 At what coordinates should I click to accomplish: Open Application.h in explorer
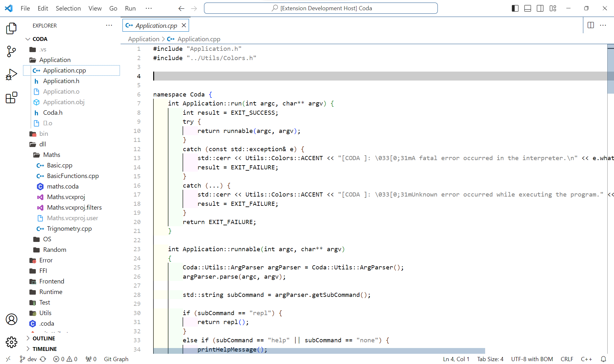[72, 81]
